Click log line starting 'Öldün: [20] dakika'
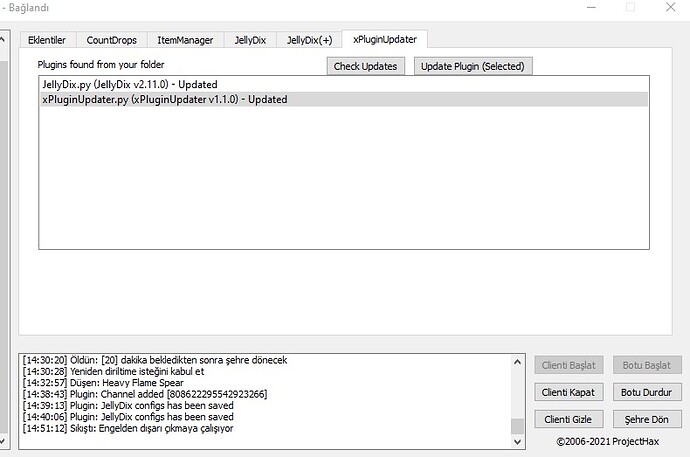Image resolution: width=690 pixels, height=457 pixels. click(155, 360)
